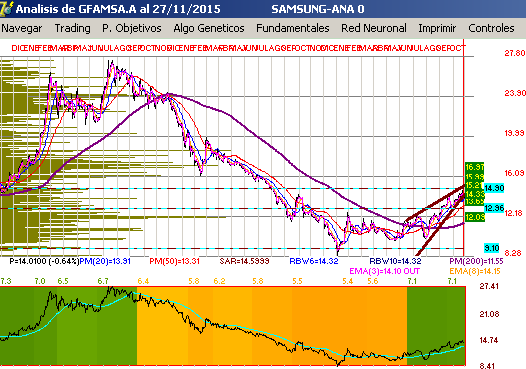Click the 14.90 cyan price level tag
526x369 pixels.
494,188
